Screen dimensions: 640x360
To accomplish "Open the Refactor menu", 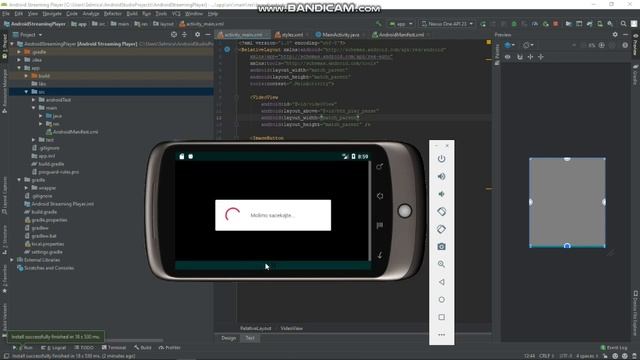I will [112, 13].
